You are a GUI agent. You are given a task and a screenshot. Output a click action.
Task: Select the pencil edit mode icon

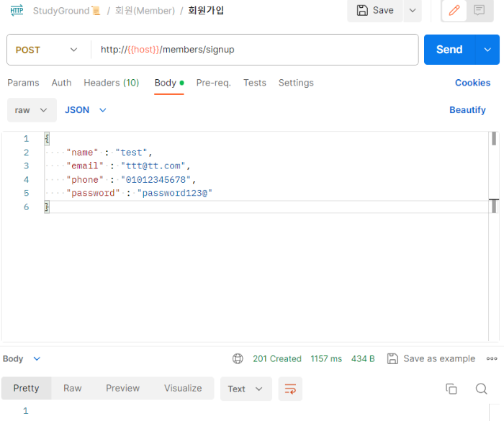[x=454, y=10]
